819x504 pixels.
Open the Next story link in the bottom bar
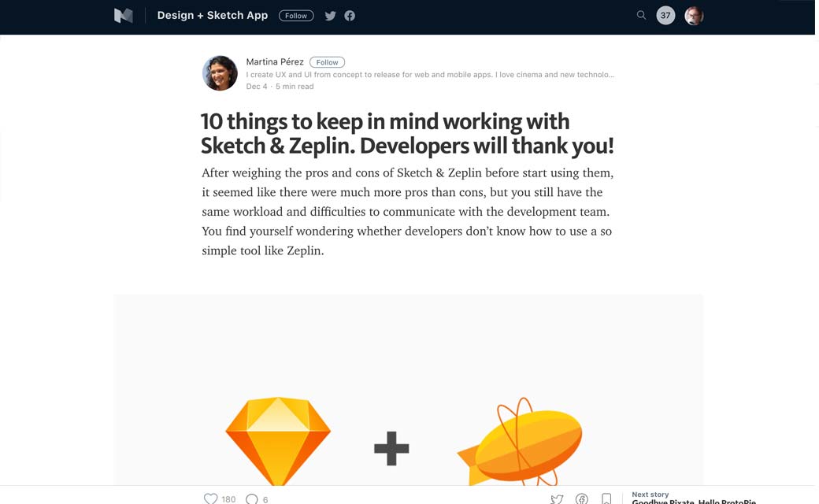(693, 499)
